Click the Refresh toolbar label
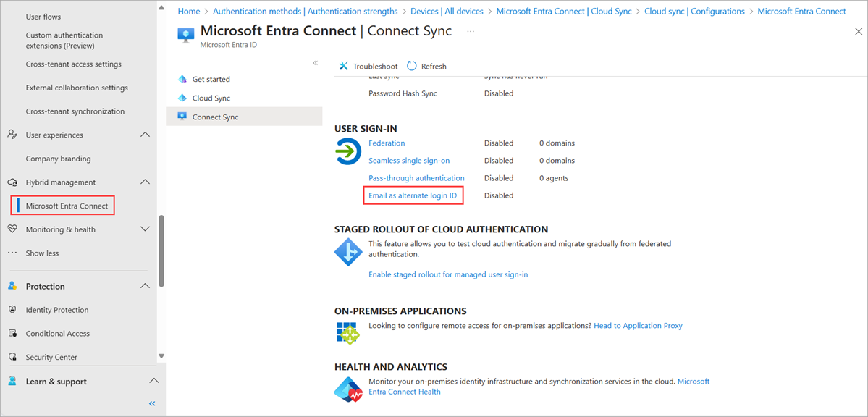Viewport: 868px width, 417px height. point(434,67)
